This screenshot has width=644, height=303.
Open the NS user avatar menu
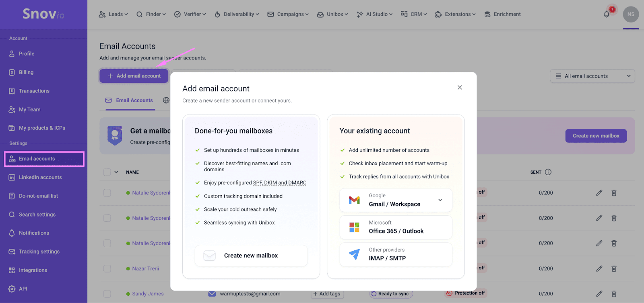631,14
